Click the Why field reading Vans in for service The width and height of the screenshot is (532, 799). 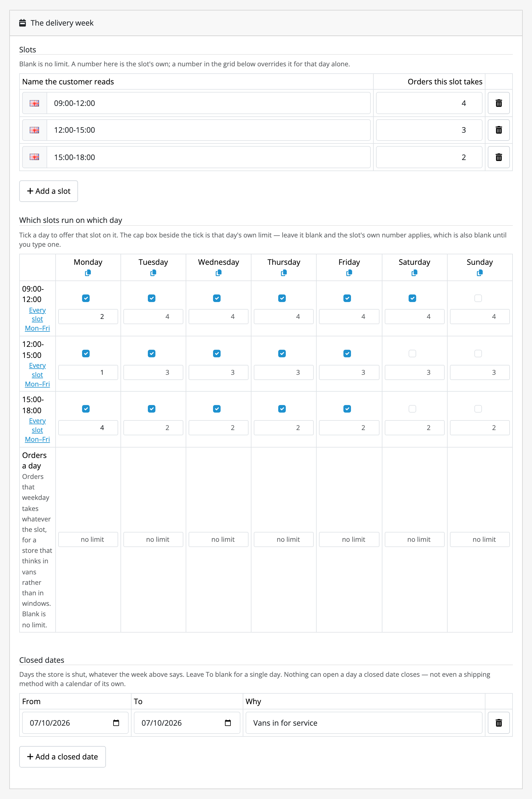(364, 723)
